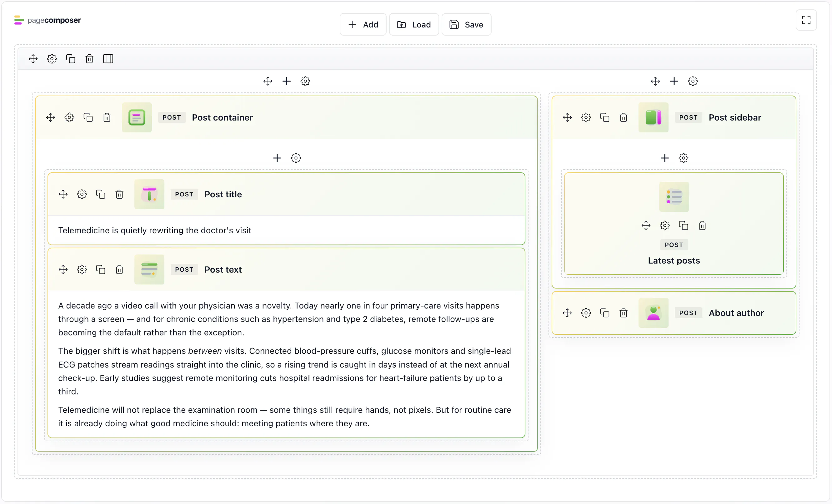Duplicate the Post text block
Image resolution: width=832 pixels, height=504 pixels.
pos(101,269)
